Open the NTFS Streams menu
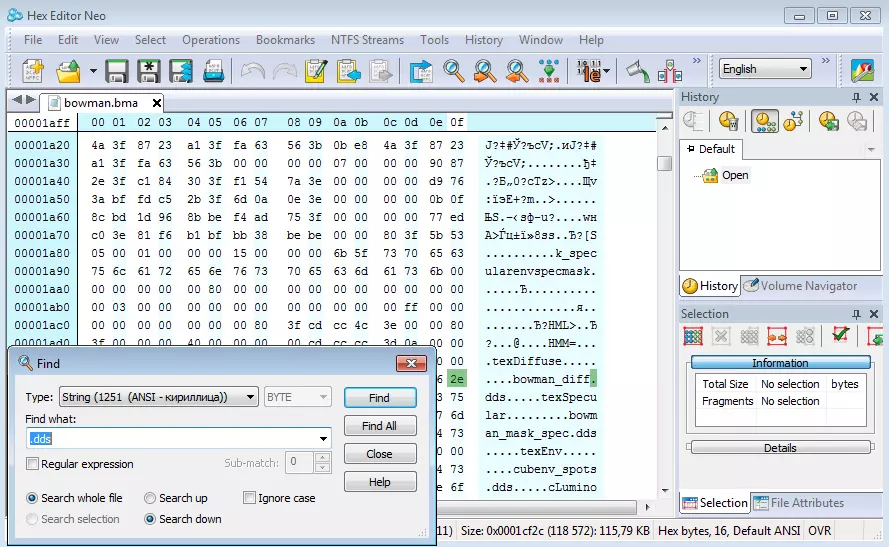 point(367,40)
